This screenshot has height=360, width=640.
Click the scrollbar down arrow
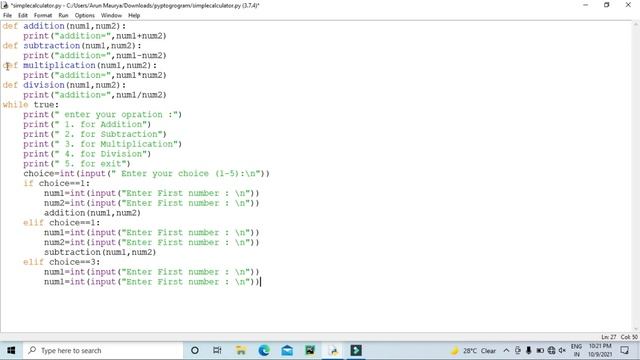636,329
